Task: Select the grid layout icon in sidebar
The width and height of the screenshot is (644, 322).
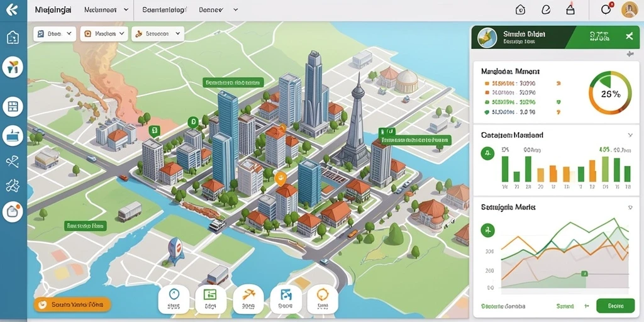Action: click(13, 107)
